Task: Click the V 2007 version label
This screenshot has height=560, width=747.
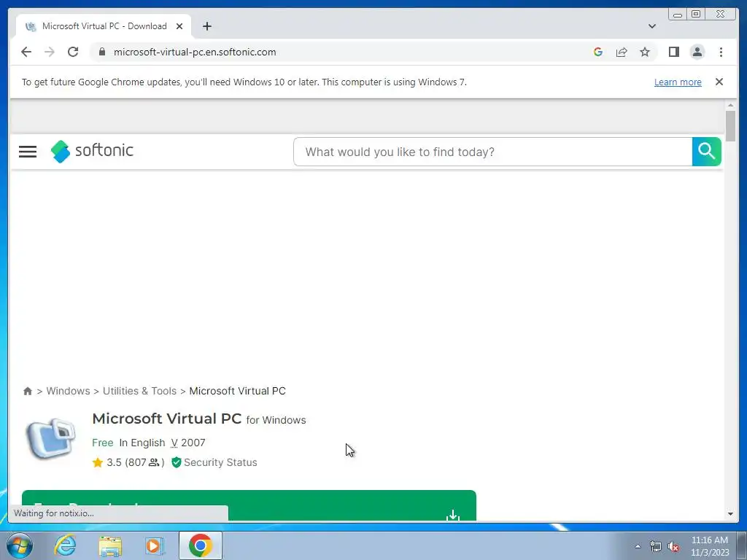Action: [x=188, y=443]
